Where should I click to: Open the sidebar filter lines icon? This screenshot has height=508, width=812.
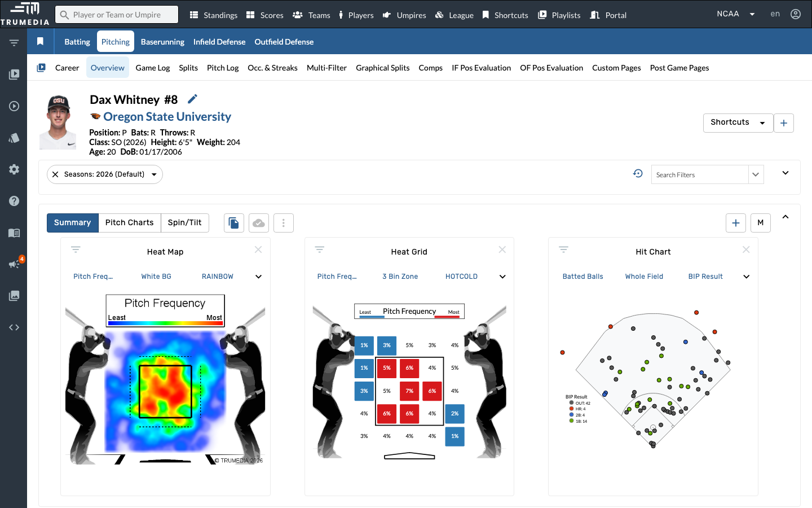click(x=14, y=43)
